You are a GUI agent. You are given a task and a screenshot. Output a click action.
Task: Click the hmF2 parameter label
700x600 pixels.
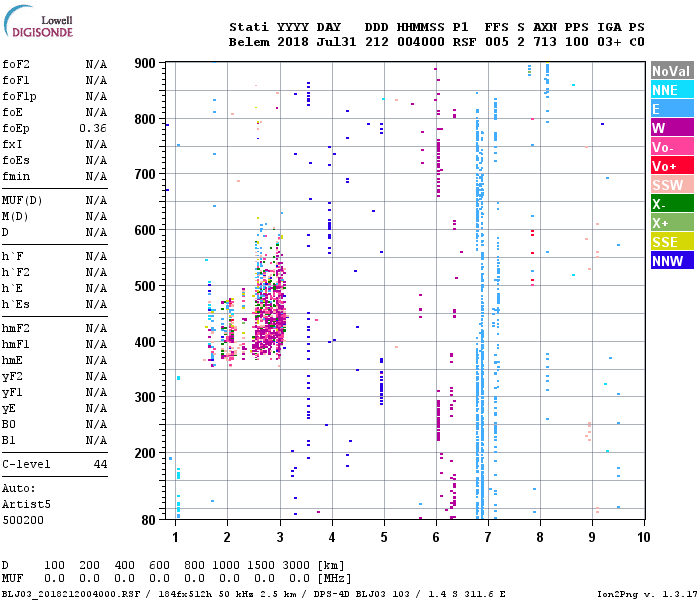[16, 329]
